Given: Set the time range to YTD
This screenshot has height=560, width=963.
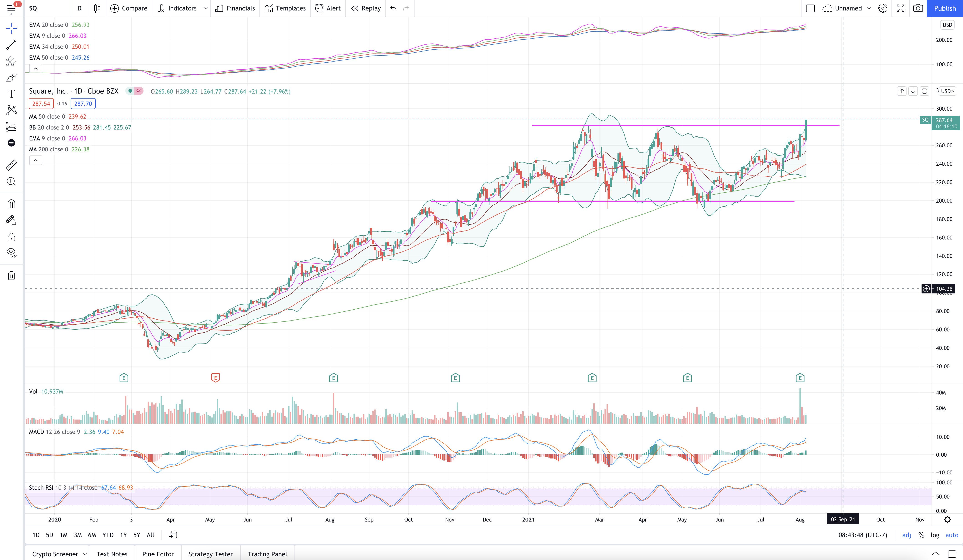Looking at the screenshot, I should [108, 535].
